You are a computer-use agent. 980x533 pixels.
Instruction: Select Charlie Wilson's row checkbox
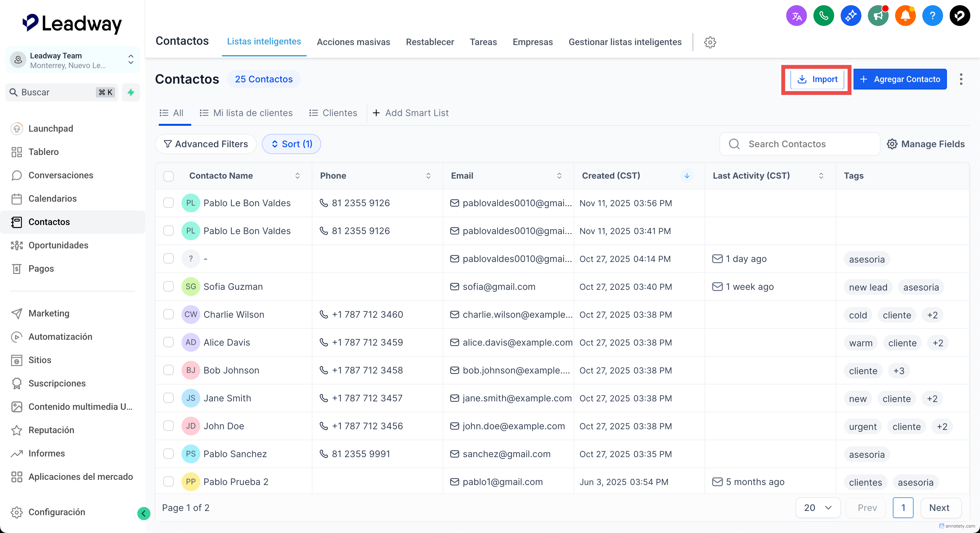pyautogui.click(x=169, y=314)
